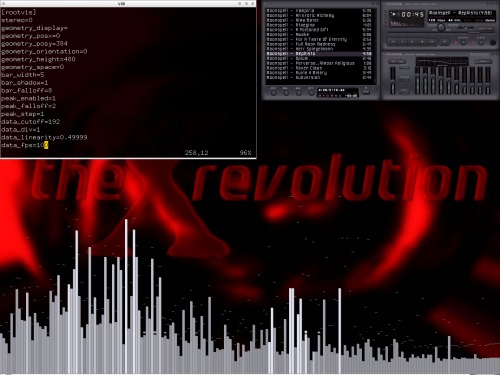This screenshot has height=375, width=500.
Task: Click the peak_enabled=1 line in vim
Action: pos(28,98)
